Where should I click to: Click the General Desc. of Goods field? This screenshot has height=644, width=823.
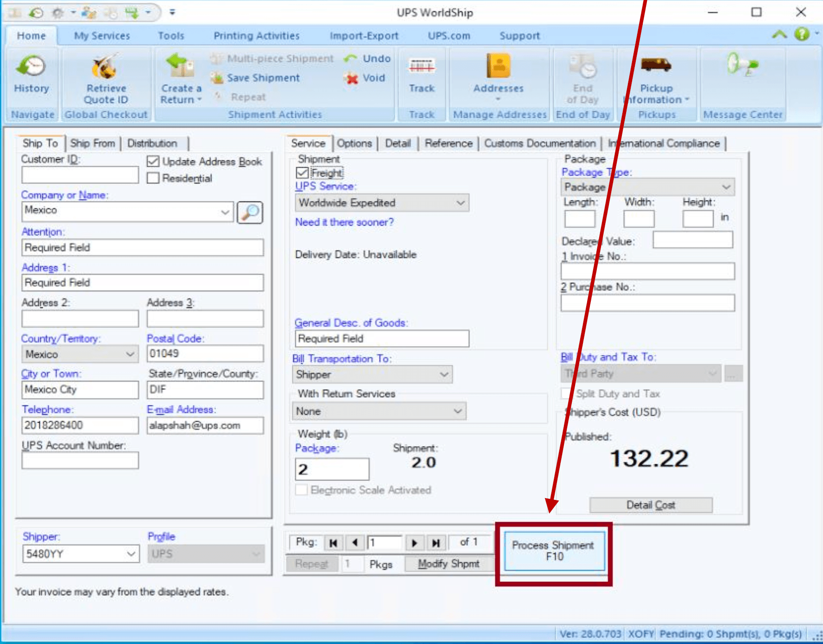tap(382, 339)
